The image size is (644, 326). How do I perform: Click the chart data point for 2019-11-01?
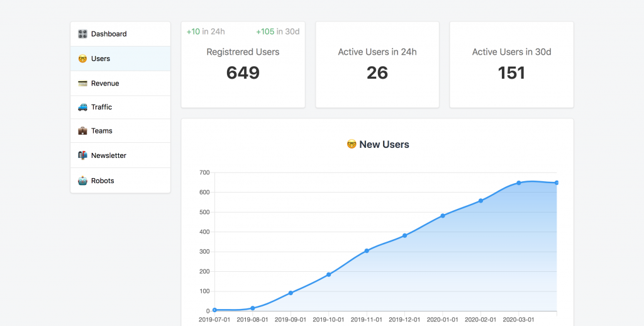[367, 250]
